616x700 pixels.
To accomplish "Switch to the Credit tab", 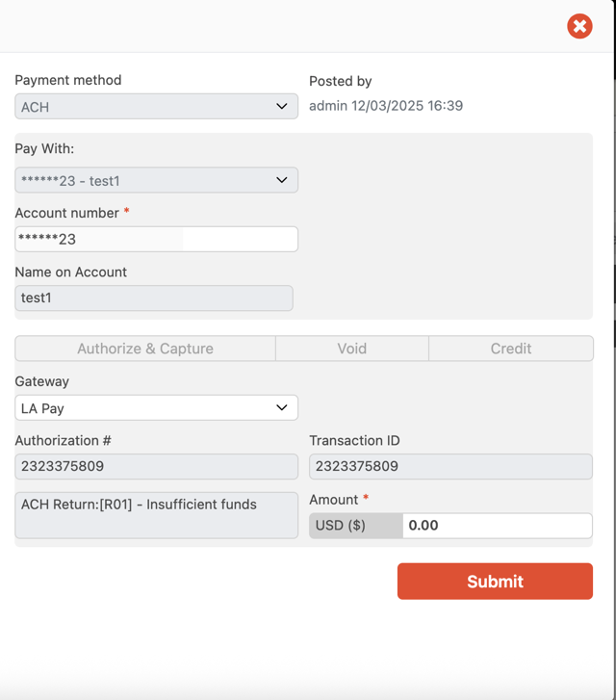I will 510,349.
